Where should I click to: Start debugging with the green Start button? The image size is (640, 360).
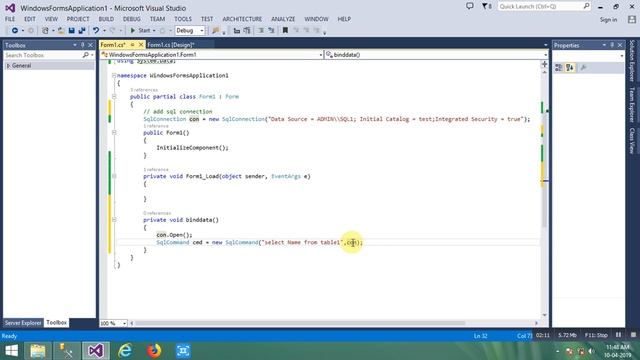(x=140, y=31)
